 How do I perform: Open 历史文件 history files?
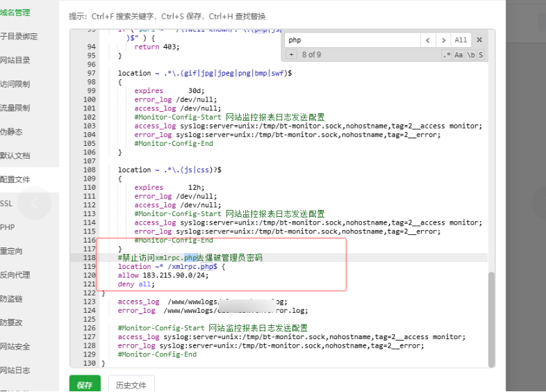(x=131, y=384)
